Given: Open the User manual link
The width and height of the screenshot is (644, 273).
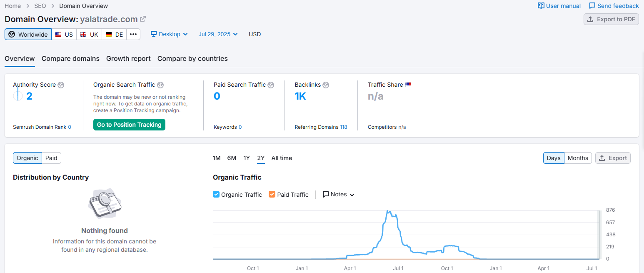Looking at the screenshot, I should [x=559, y=6].
